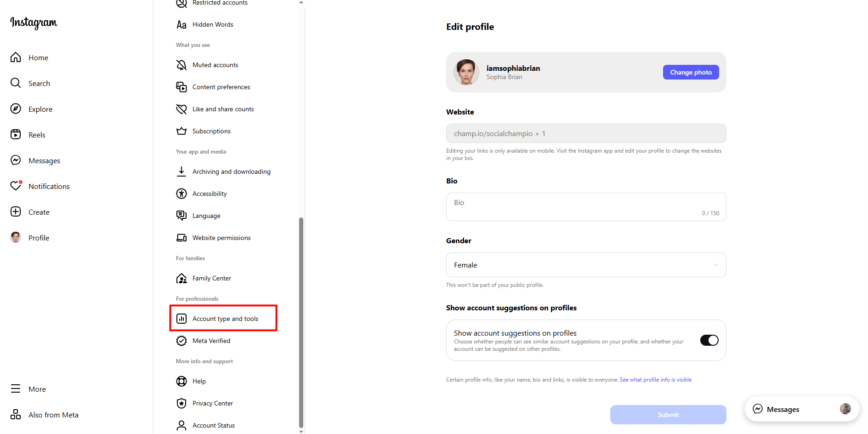Open the More hamburger menu
Image resolution: width=868 pixels, height=434 pixels.
point(16,389)
